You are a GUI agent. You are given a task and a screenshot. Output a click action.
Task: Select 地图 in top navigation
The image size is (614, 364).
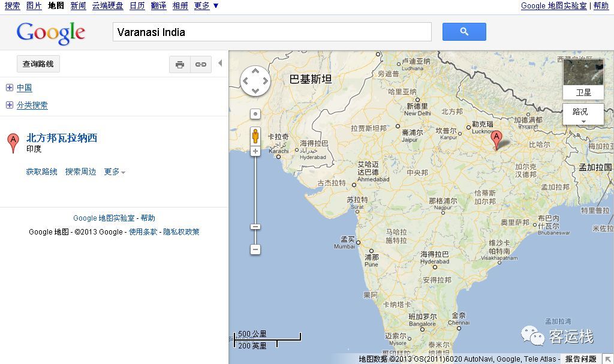56,6
